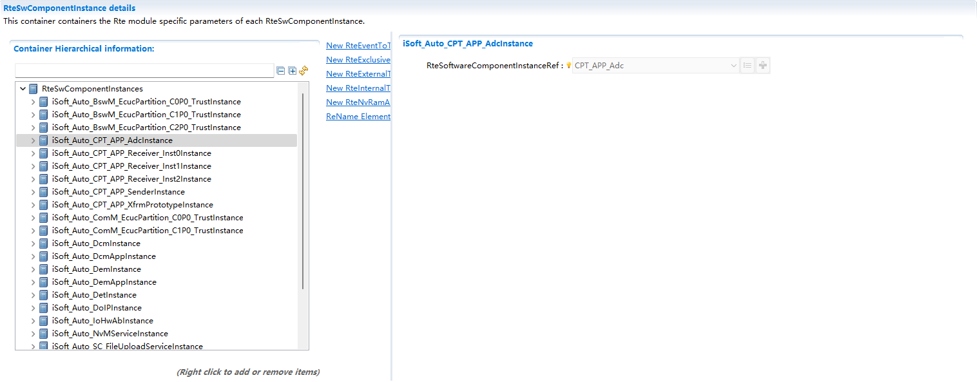Click the collapse all tree icon
The height and width of the screenshot is (382, 980).
[281, 71]
